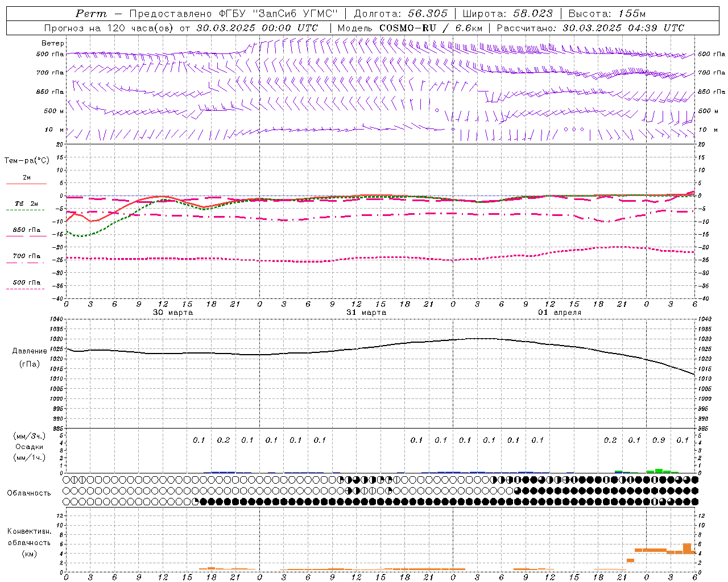The width and height of the screenshot is (728, 582).
Task: Click the "Облачность" cloudiness label
Action: (x=29, y=493)
